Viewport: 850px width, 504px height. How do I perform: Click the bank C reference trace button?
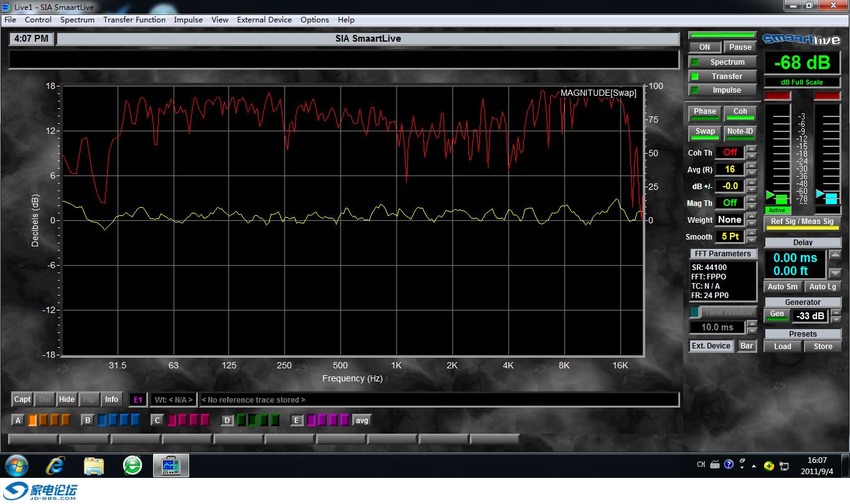click(157, 421)
